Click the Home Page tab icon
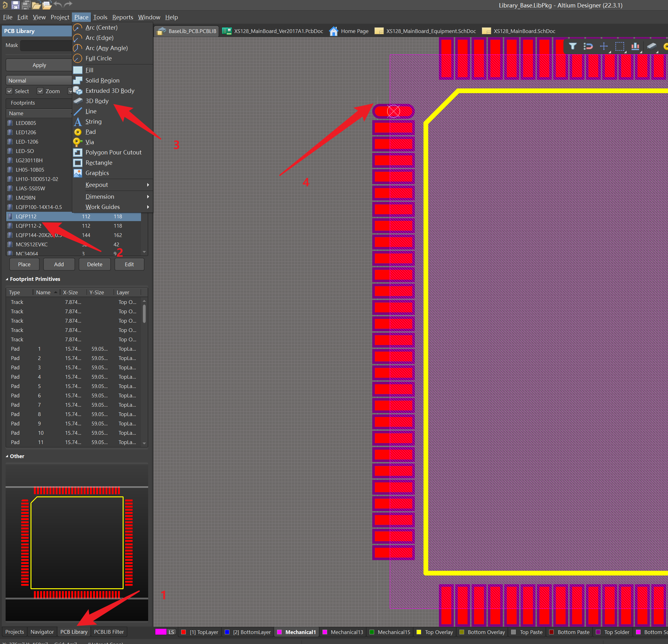The height and width of the screenshot is (644, 668). pos(333,31)
